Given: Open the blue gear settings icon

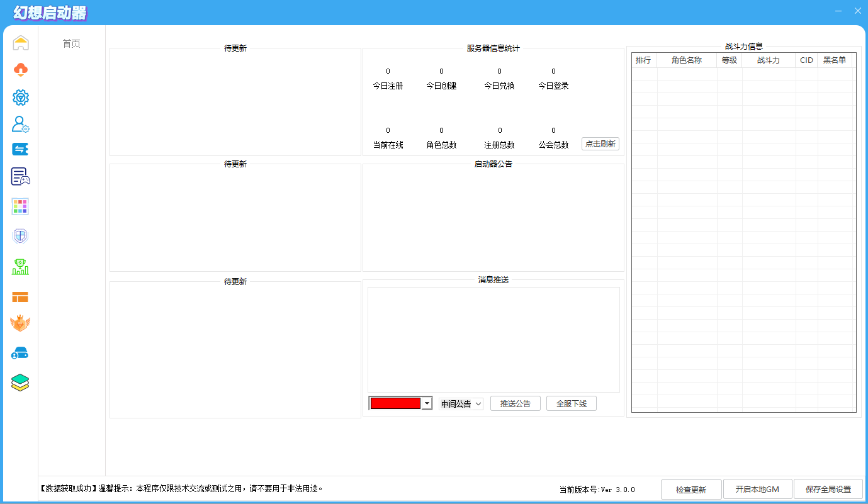Looking at the screenshot, I should pos(21,98).
